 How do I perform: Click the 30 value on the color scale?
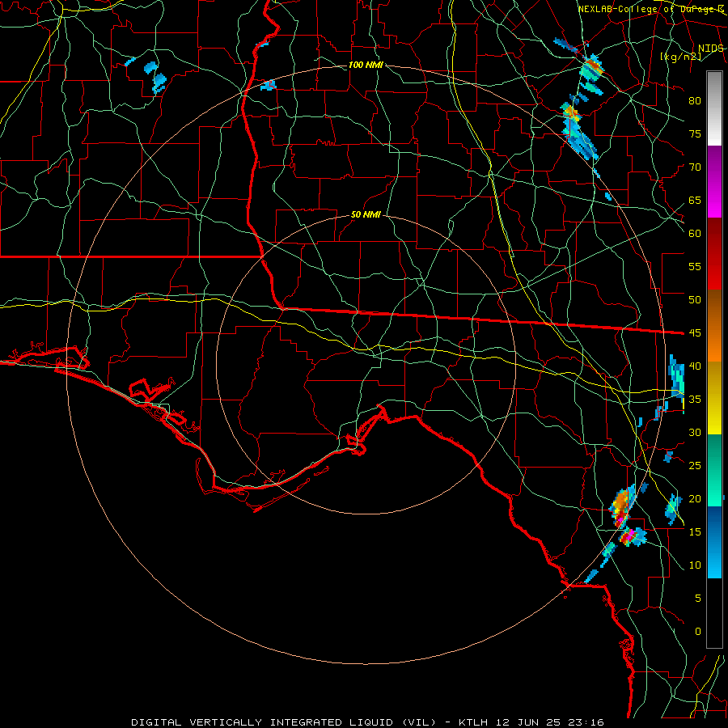pyautogui.click(x=695, y=432)
